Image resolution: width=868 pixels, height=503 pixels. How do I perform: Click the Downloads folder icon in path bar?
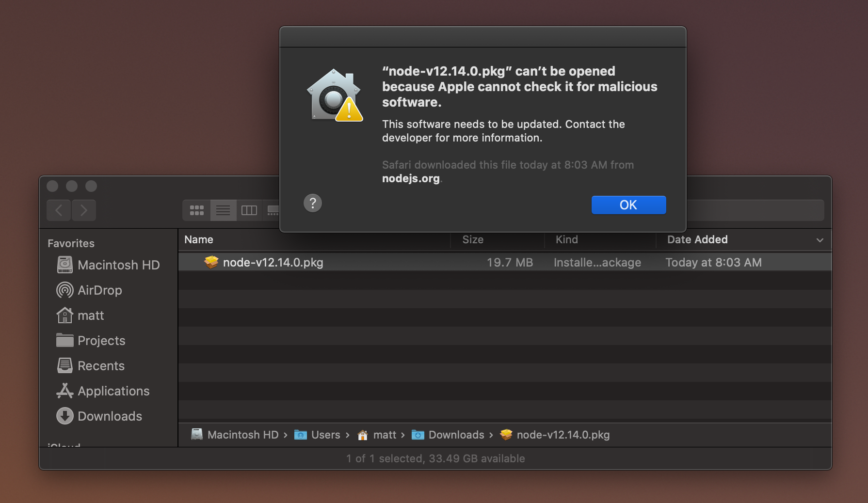click(x=418, y=435)
